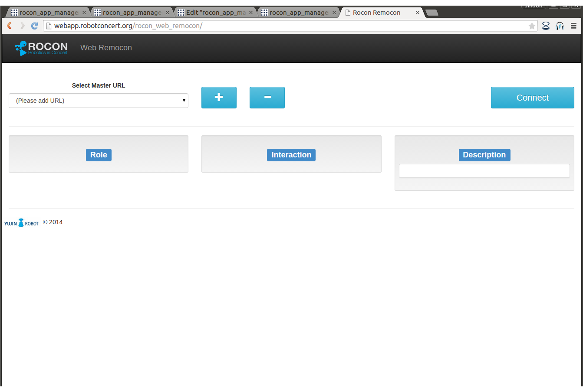Click the browser forward arrow
The height and width of the screenshot is (392, 583).
(x=22, y=26)
